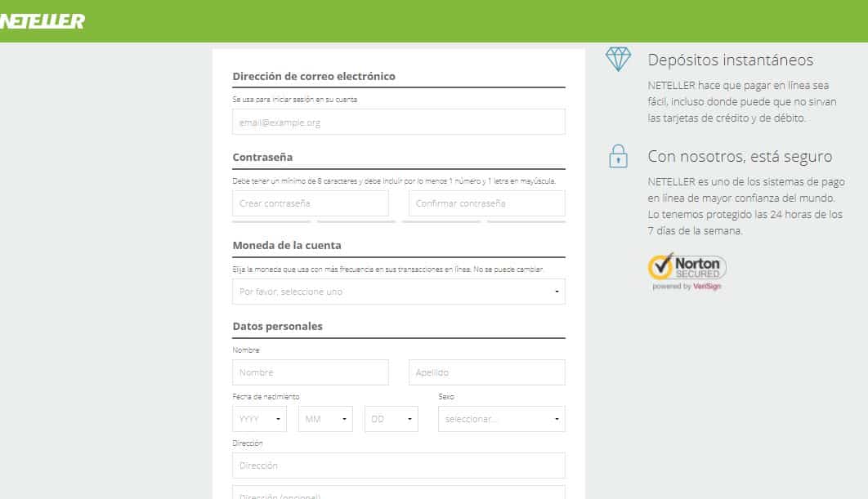Click the Dirección de correo electrónico heading

(x=314, y=76)
